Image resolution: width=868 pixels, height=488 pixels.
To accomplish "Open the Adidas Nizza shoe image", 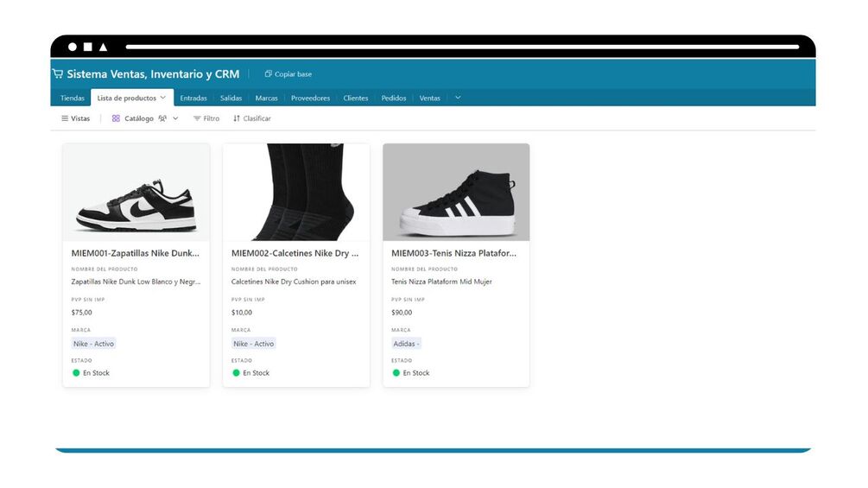I will pyautogui.click(x=456, y=192).
